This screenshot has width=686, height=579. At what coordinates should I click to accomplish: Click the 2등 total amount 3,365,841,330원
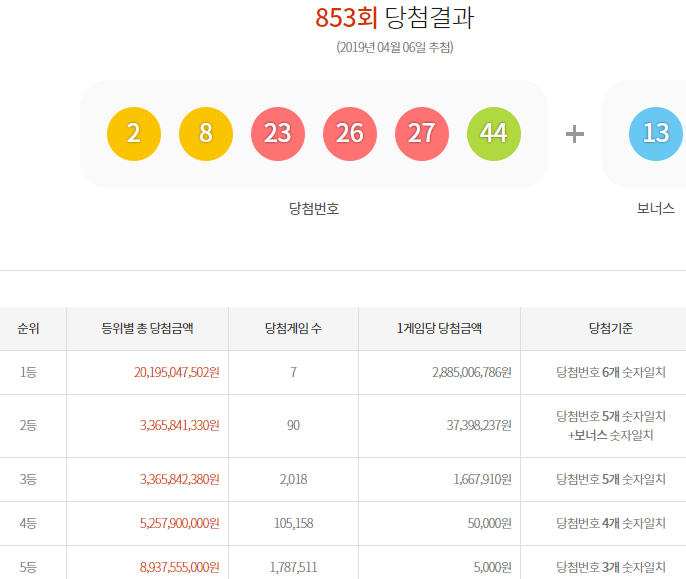[x=179, y=425]
